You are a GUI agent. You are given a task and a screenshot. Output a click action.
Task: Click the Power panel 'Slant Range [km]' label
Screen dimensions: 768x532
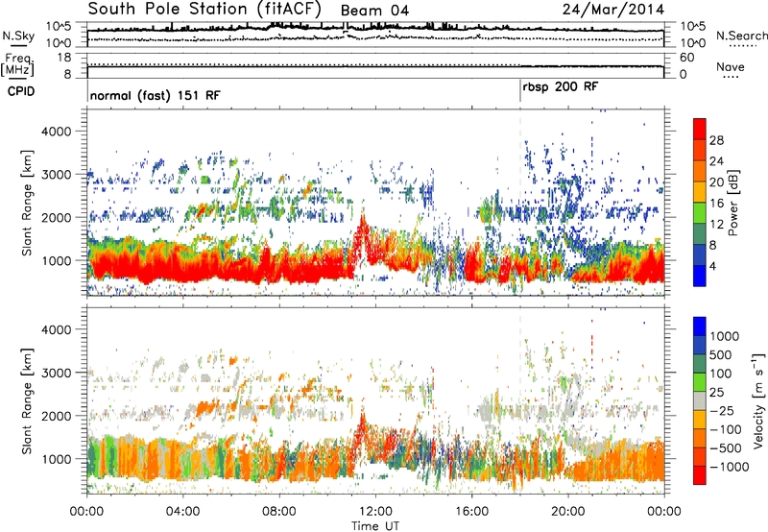pyautogui.click(x=27, y=203)
